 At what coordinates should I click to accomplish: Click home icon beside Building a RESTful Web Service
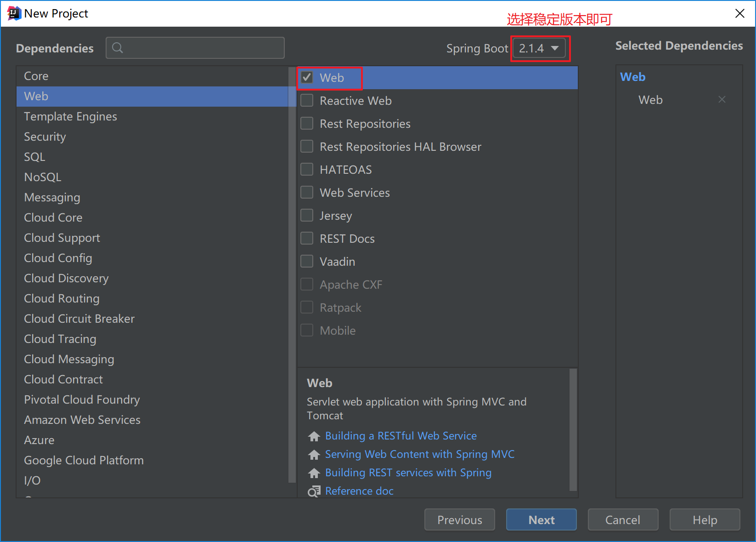point(314,436)
